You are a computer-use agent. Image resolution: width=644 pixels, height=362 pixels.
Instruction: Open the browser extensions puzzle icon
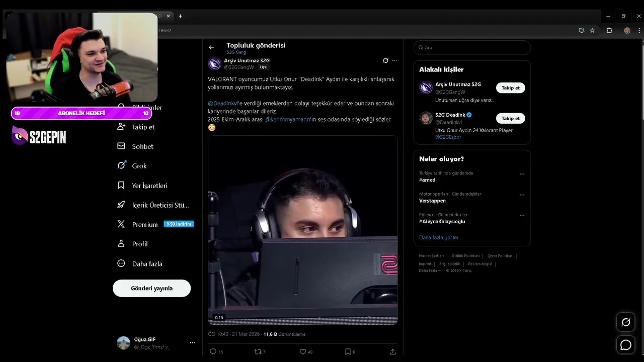[609, 31]
